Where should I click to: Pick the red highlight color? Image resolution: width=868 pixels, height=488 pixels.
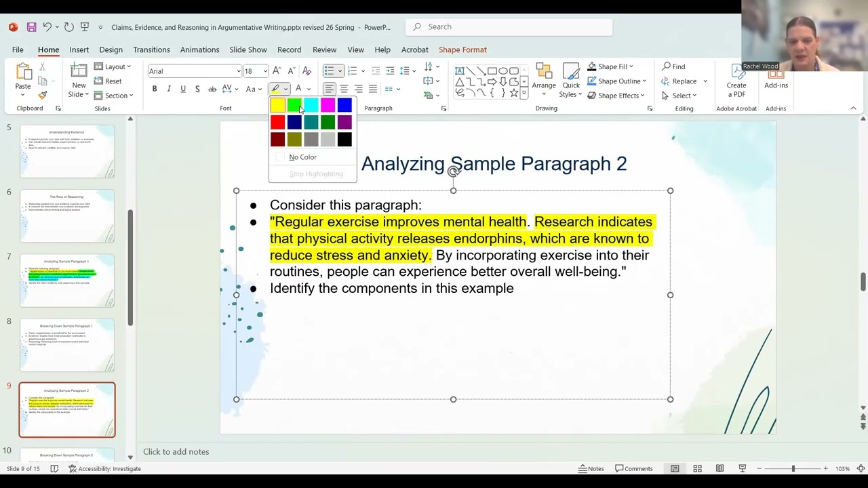277,123
